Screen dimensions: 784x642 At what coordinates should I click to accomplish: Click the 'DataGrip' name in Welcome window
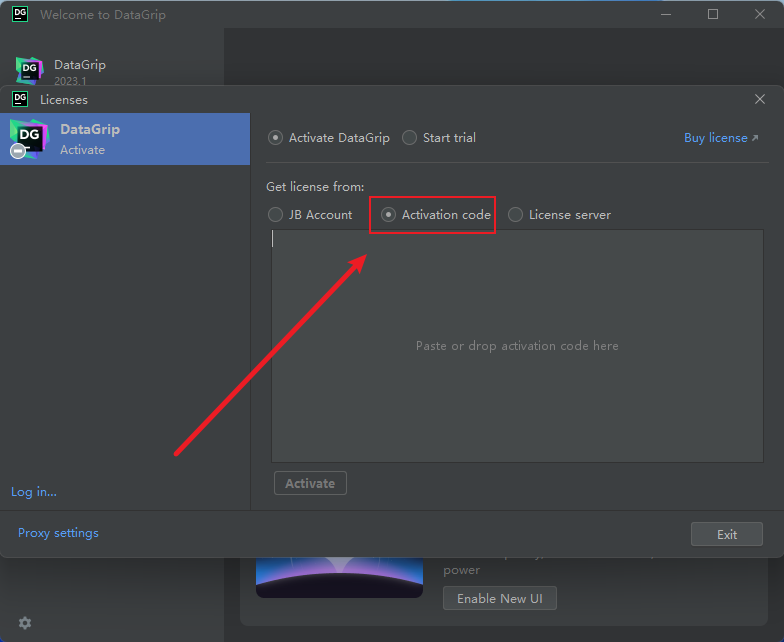pyautogui.click(x=80, y=65)
